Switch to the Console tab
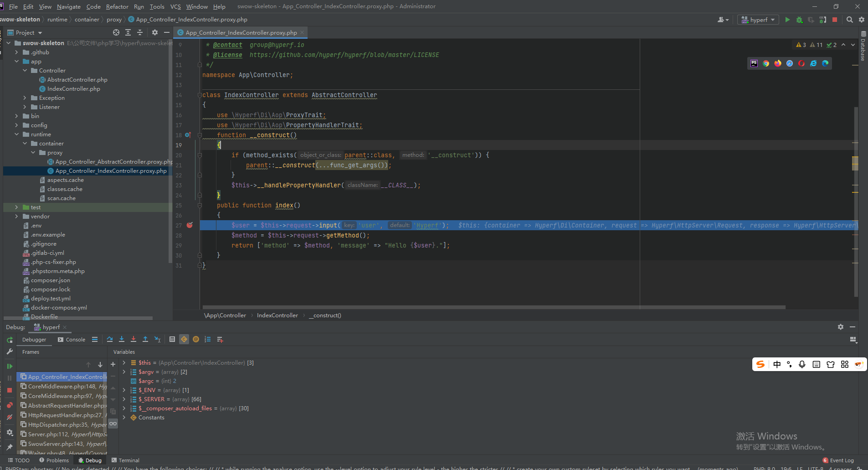This screenshot has height=470, width=868. pos(72,340)
